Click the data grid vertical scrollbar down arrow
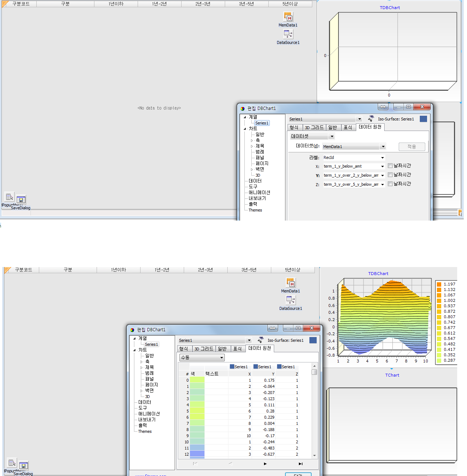 [x=314, y=455]
